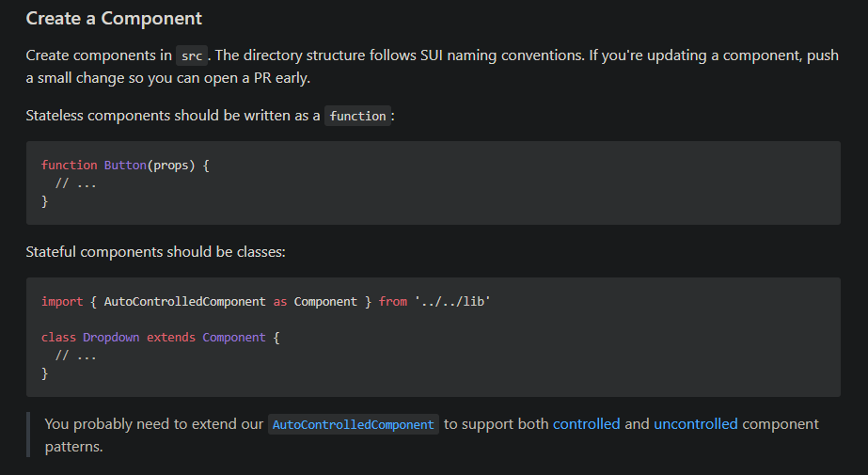Click the 'Create a Component' heading
868x475 pixels.
(114, 19)
